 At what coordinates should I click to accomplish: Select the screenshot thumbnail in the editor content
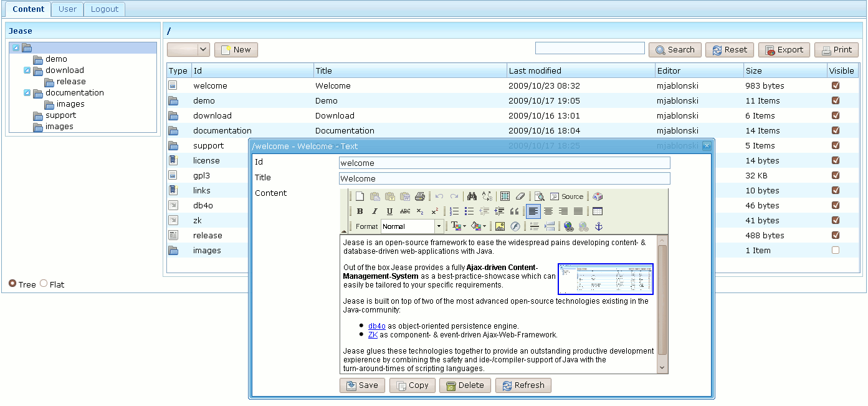tap(606, 279)
